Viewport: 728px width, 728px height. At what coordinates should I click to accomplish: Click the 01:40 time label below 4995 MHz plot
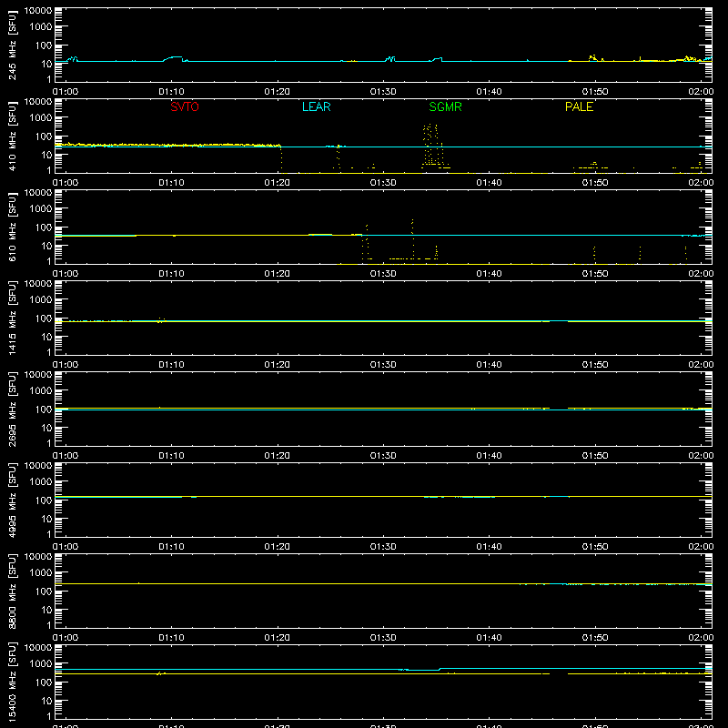tap(489, 547)
